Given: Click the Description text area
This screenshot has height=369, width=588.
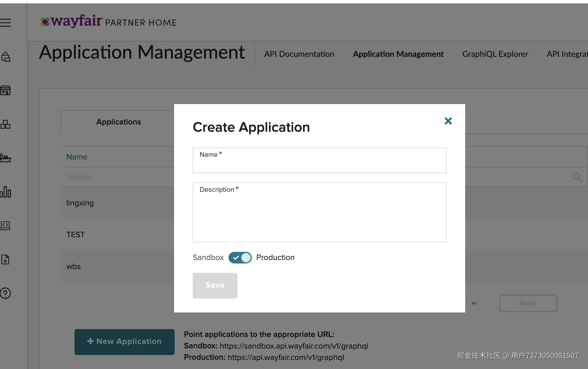Looking at the screenshot, I should 319,216.
